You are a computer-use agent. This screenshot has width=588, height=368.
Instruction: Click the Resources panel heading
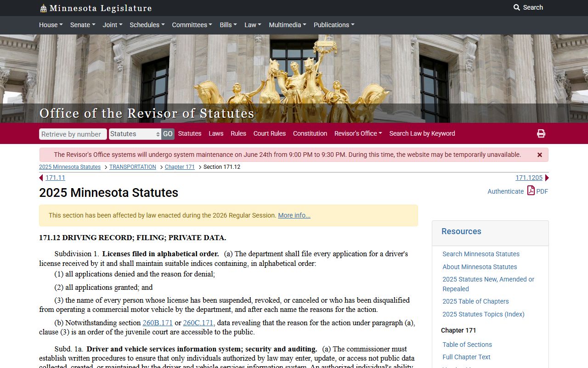point(461,231)
